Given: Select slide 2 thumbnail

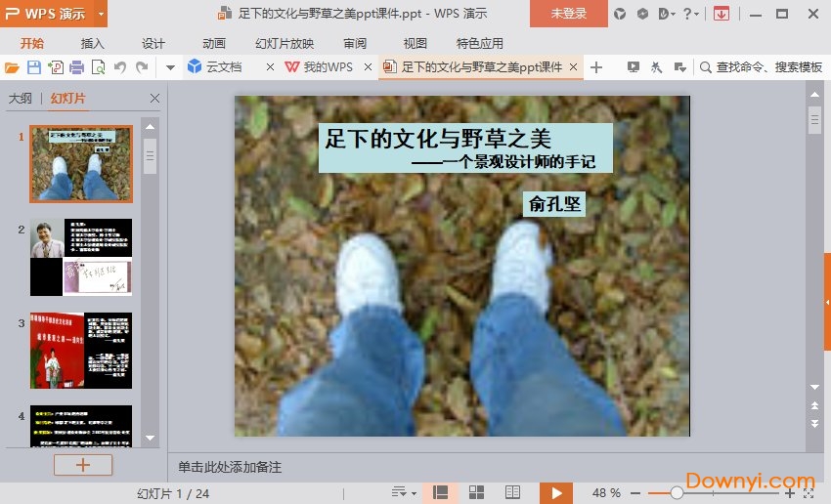Looking at the screenshot, I should [x=81, y=257].
